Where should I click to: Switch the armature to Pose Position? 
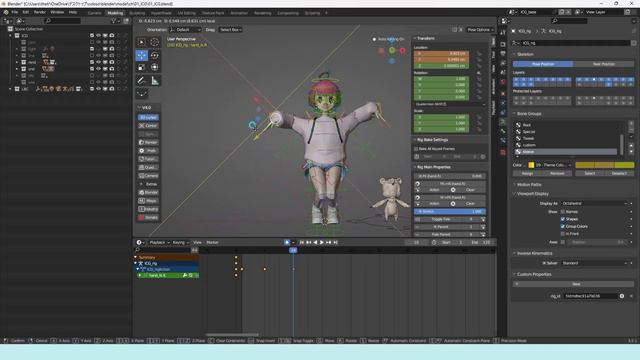pos(543,64)
